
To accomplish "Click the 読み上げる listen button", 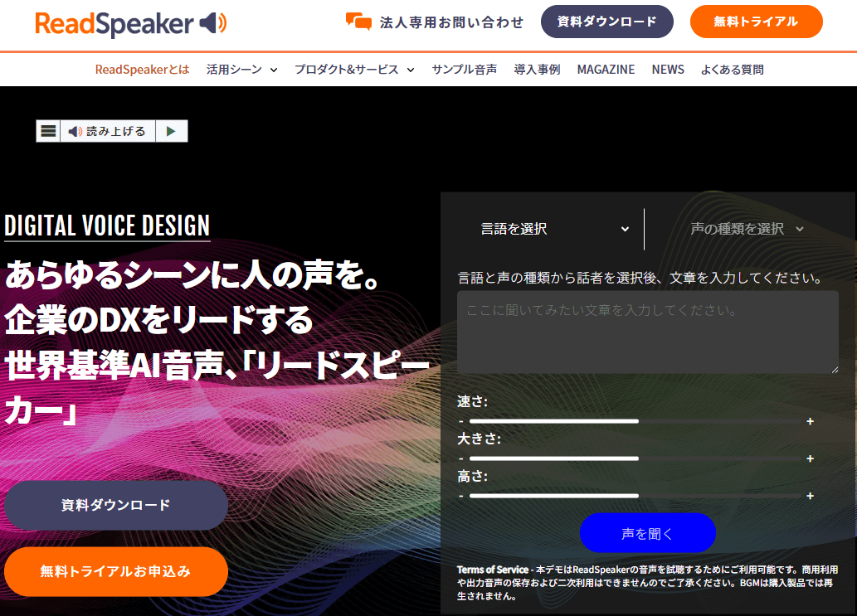I will [108, 131].
